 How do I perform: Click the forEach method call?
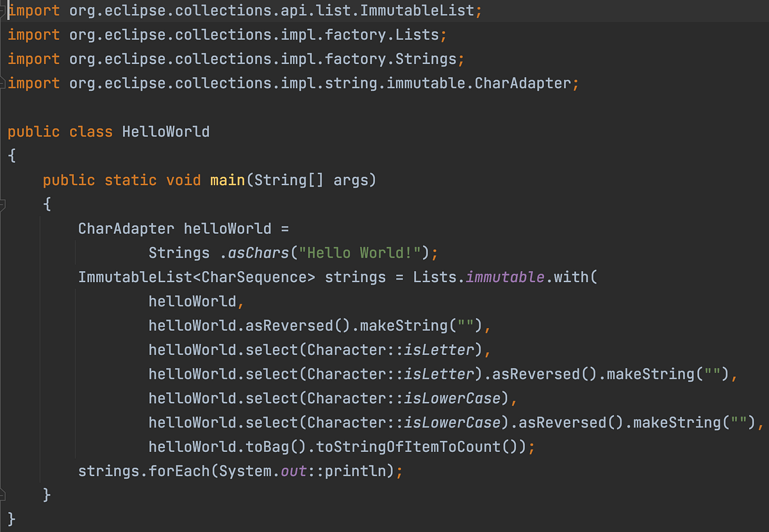coord(179,471)
